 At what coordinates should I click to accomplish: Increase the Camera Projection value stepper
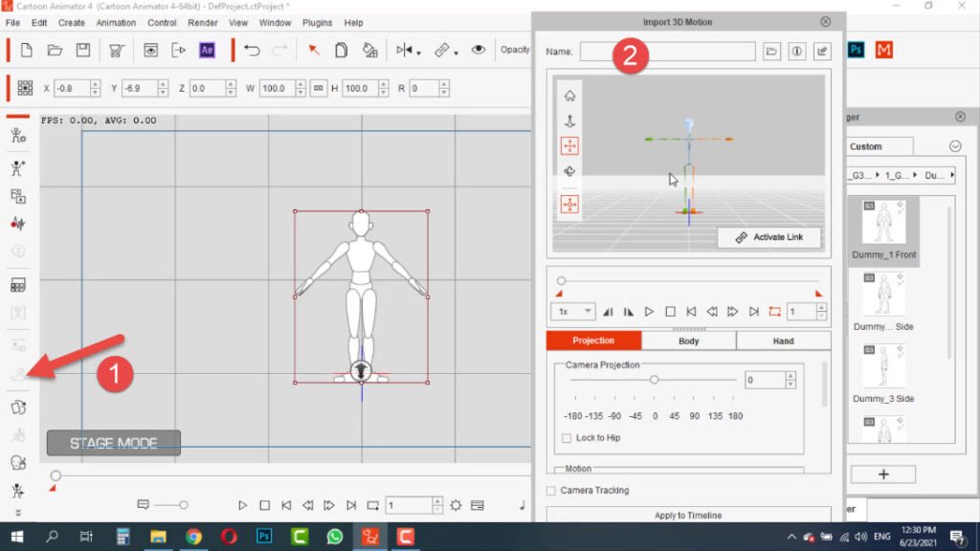(791, 376)
